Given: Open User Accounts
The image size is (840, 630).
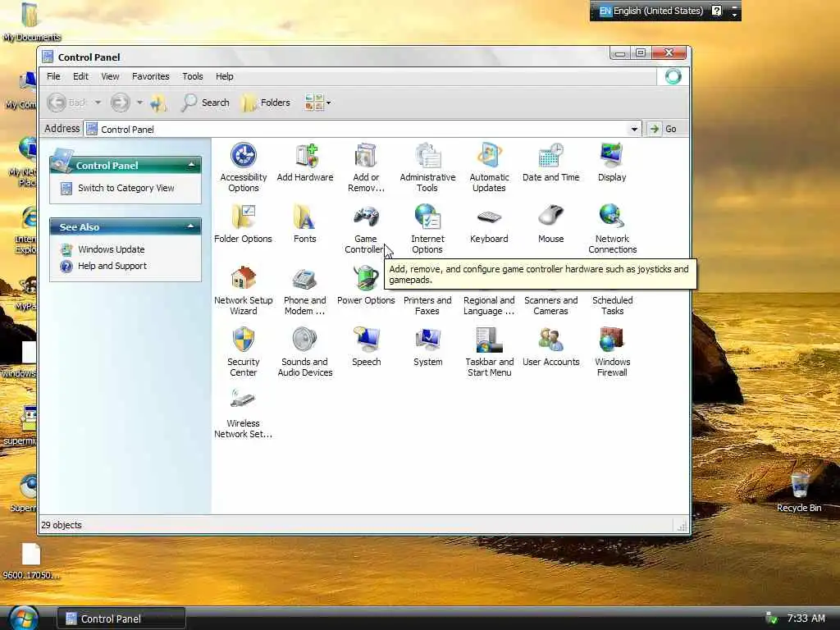Looking at the screenshot, I should [550, 347].
